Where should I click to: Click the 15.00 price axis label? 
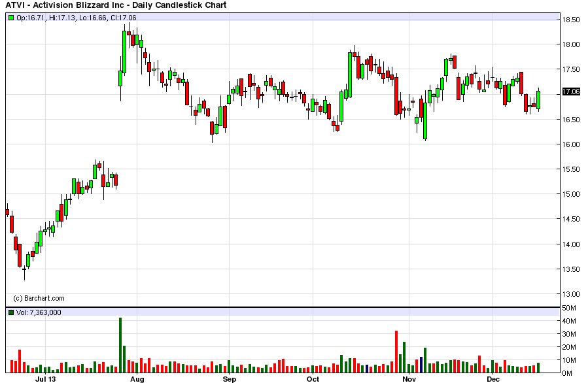pos(571,194)
